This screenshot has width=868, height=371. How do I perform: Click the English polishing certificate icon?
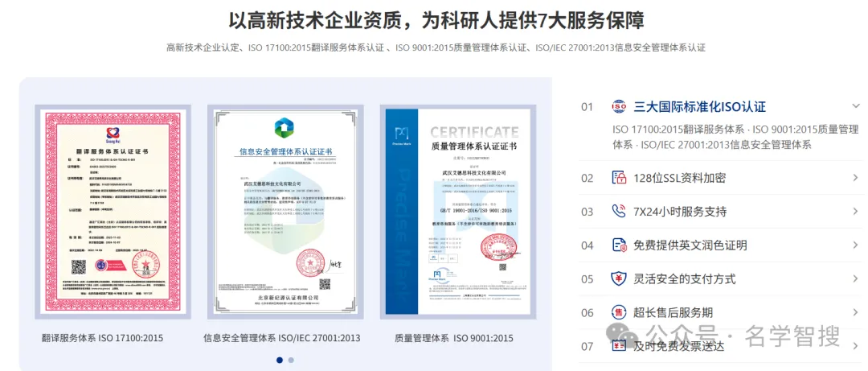pyautogui.click(x=619, y=245)
